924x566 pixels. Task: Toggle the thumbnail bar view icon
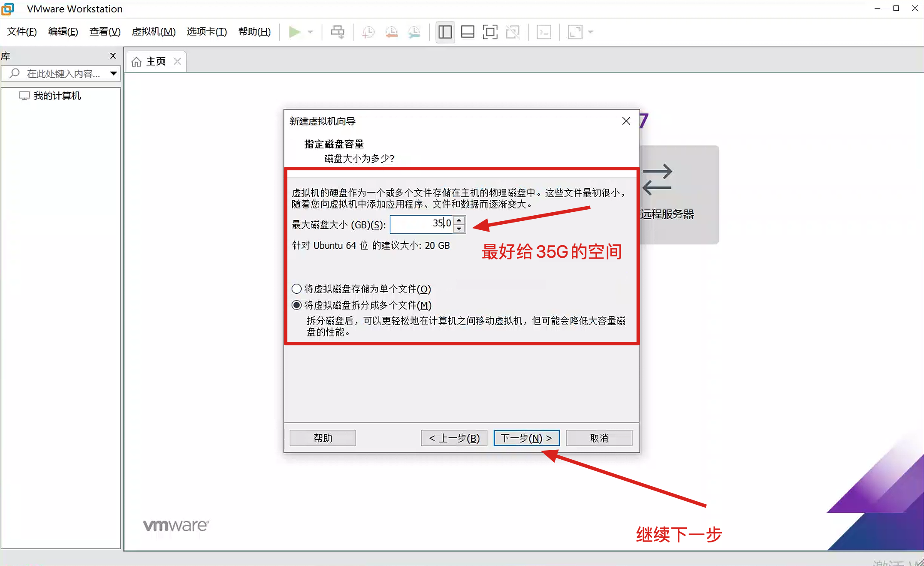click(468, 32)
